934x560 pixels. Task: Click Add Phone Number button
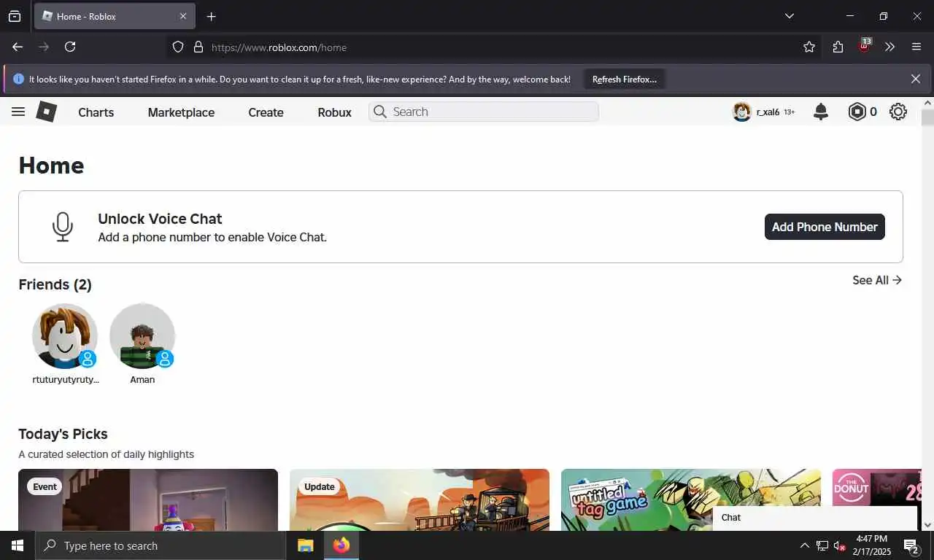[x=825, y=227]
